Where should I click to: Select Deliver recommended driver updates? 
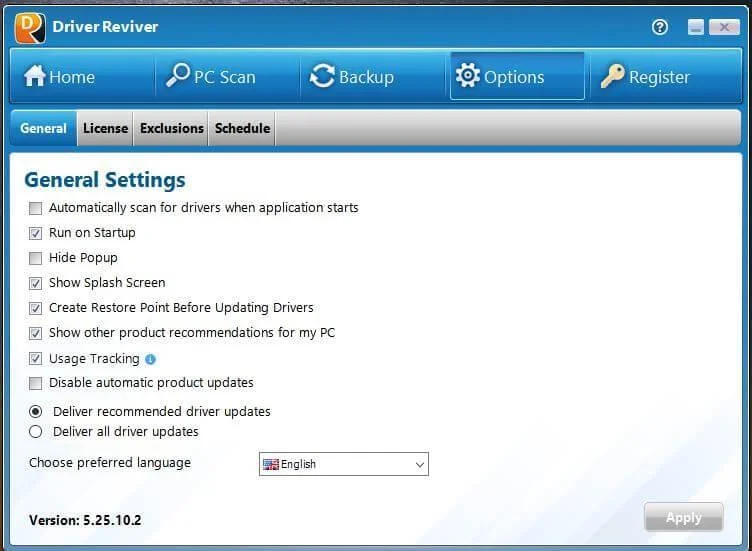35,411
